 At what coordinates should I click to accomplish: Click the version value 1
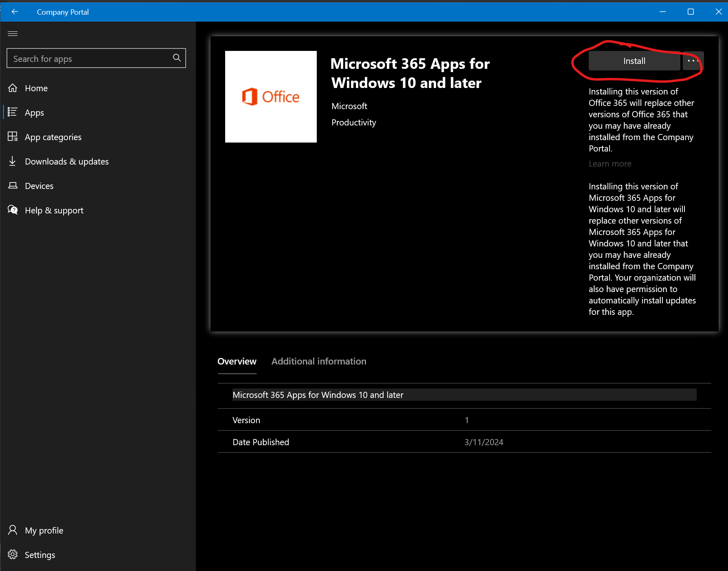(467, 420)
